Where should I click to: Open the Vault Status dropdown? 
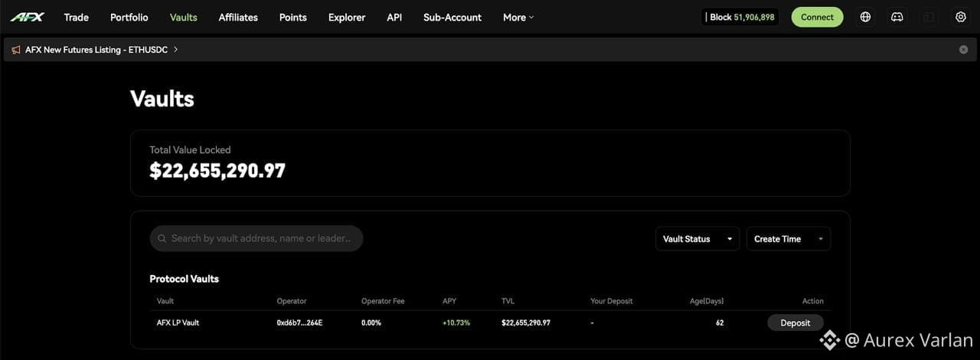[697, 239]
